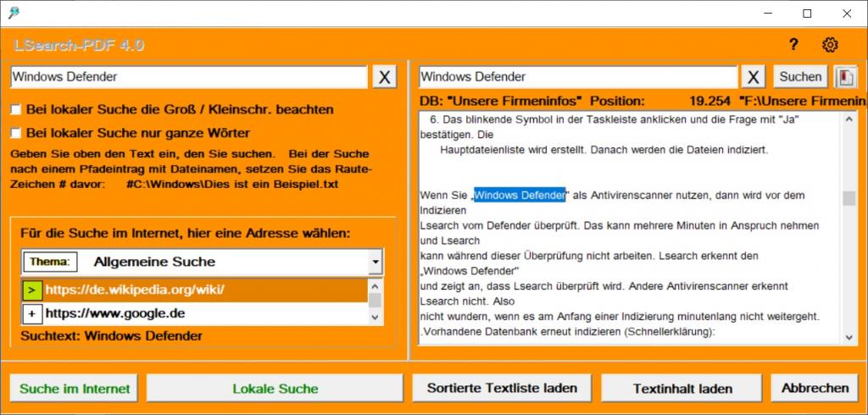Open the settings gear icon

point(830,45)
